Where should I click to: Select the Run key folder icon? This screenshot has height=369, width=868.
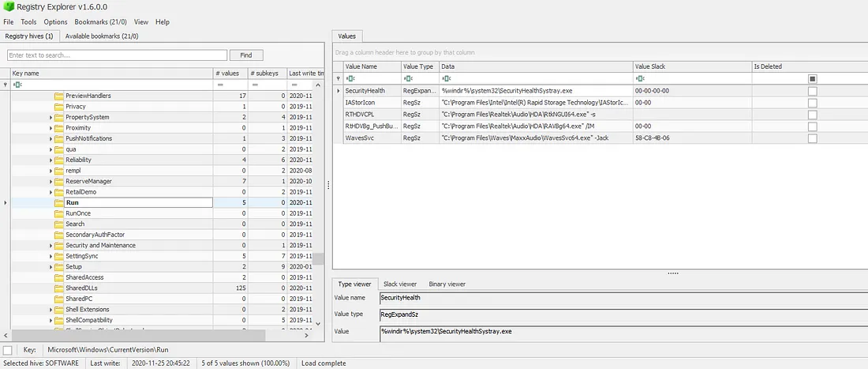click(x=59, y=203)
